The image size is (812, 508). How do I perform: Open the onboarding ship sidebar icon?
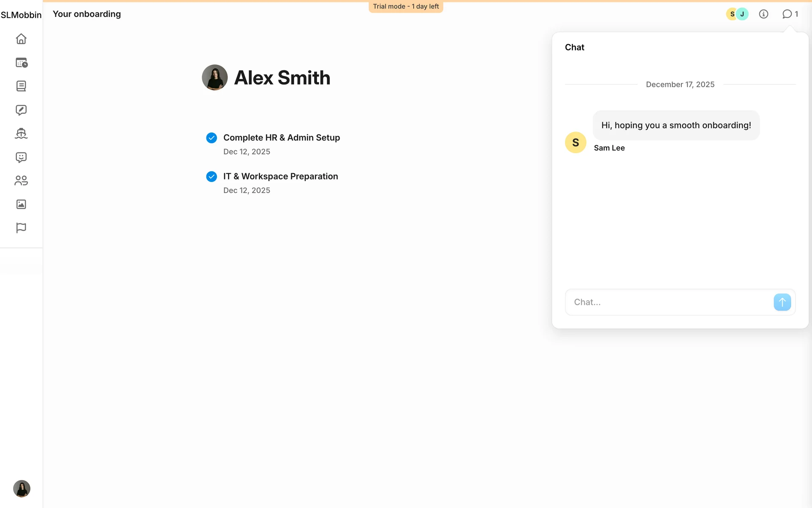[21, 134]
